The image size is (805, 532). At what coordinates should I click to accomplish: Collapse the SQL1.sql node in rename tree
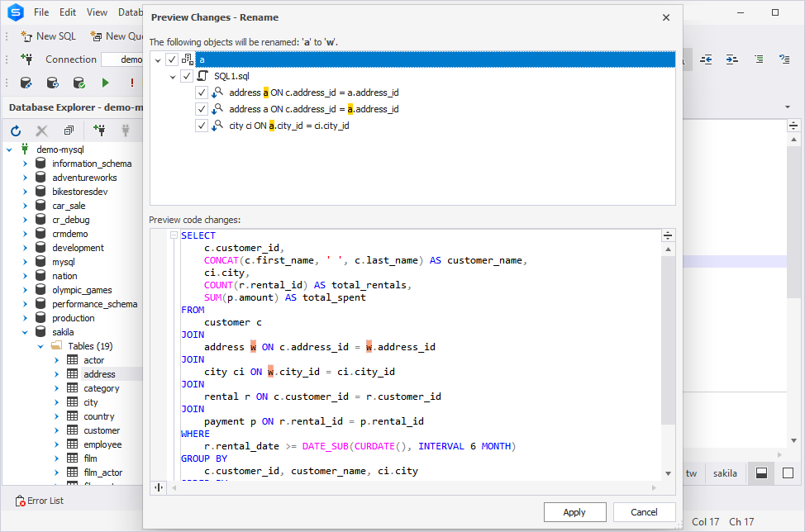tap(173, 77)
